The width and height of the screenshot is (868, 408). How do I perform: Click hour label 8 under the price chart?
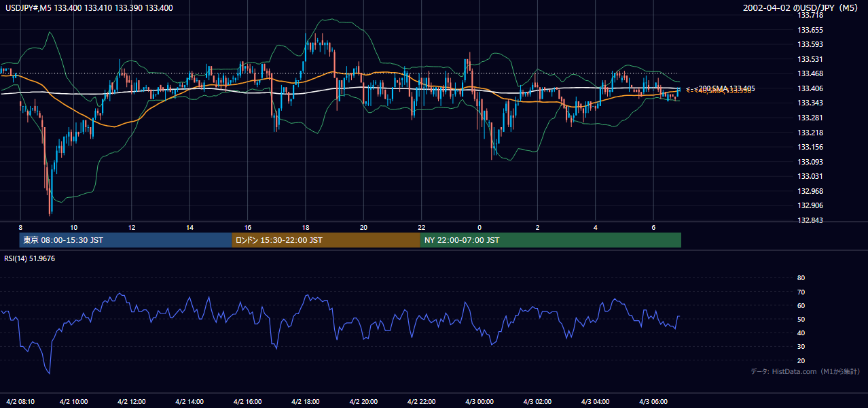[x=20, y=227]
